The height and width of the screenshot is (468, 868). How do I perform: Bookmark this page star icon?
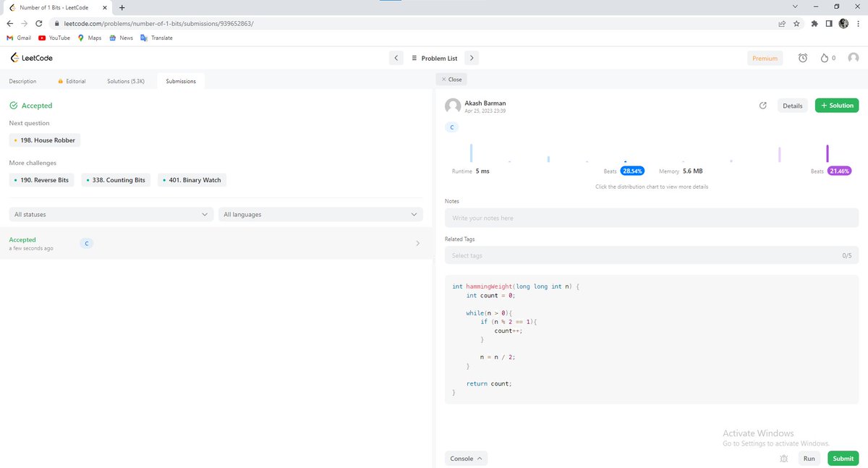point(796,23)
